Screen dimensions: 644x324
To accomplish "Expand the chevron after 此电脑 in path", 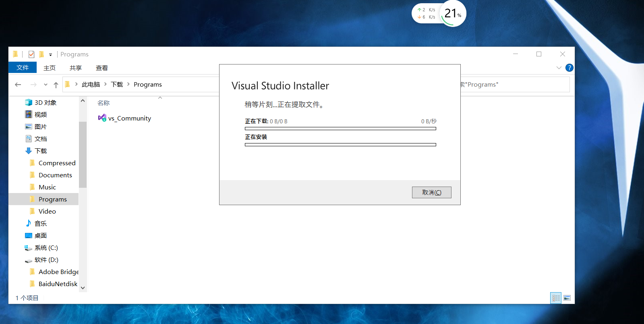I will (106, 84).
